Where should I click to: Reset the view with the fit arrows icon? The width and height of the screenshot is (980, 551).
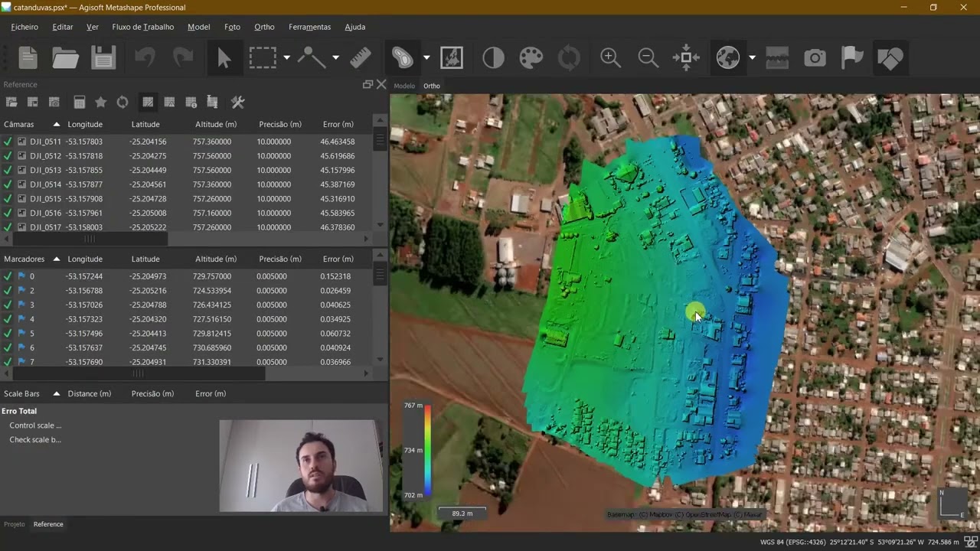tap(686, 58)
